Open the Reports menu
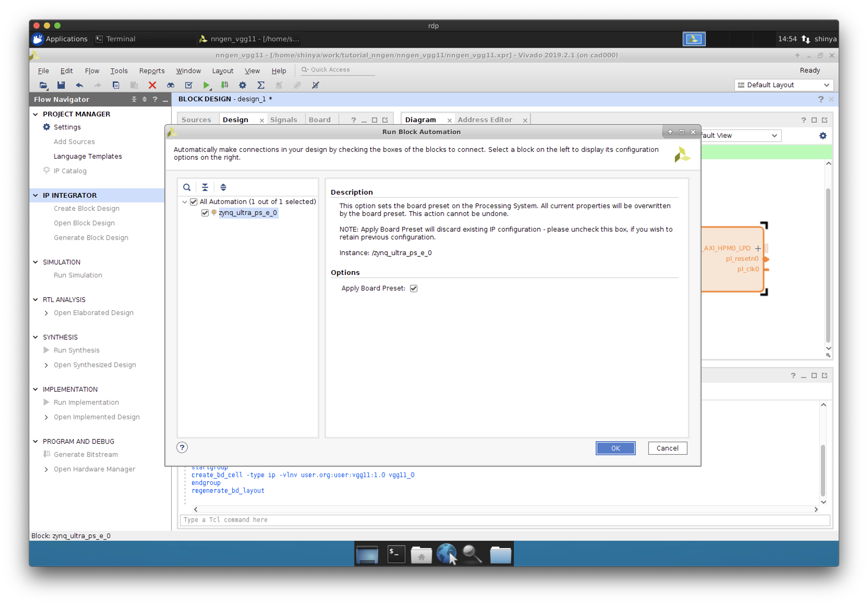 152,71
